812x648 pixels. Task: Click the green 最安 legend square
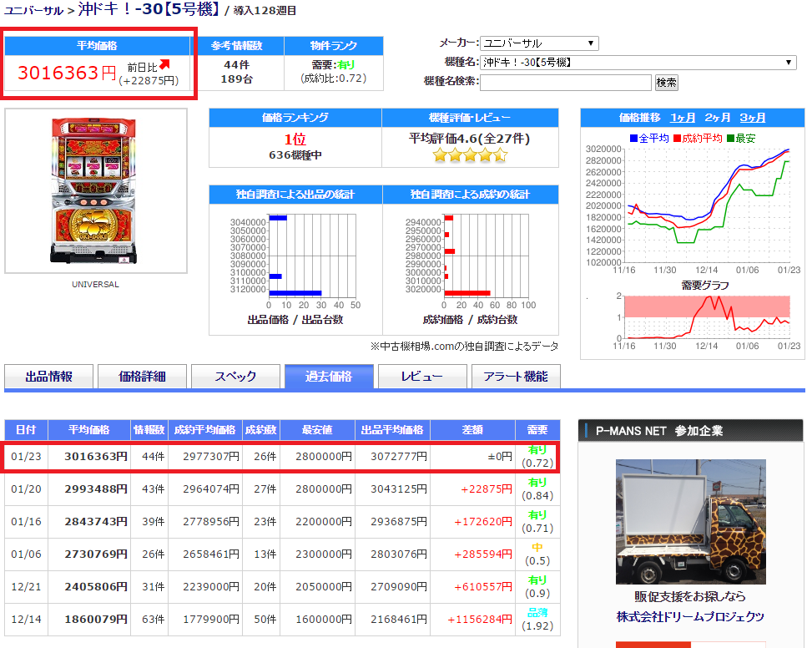click(730, 139)
